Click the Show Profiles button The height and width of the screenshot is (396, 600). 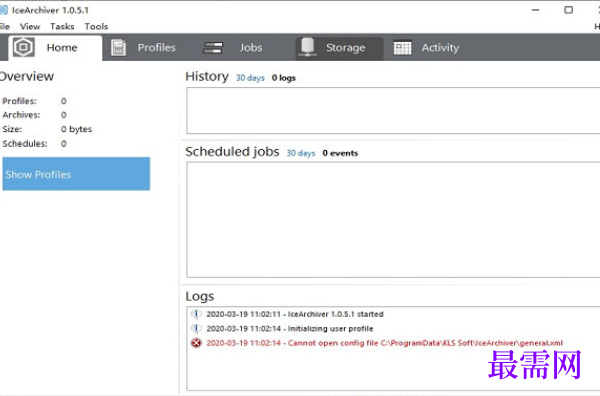coord(76,174)
